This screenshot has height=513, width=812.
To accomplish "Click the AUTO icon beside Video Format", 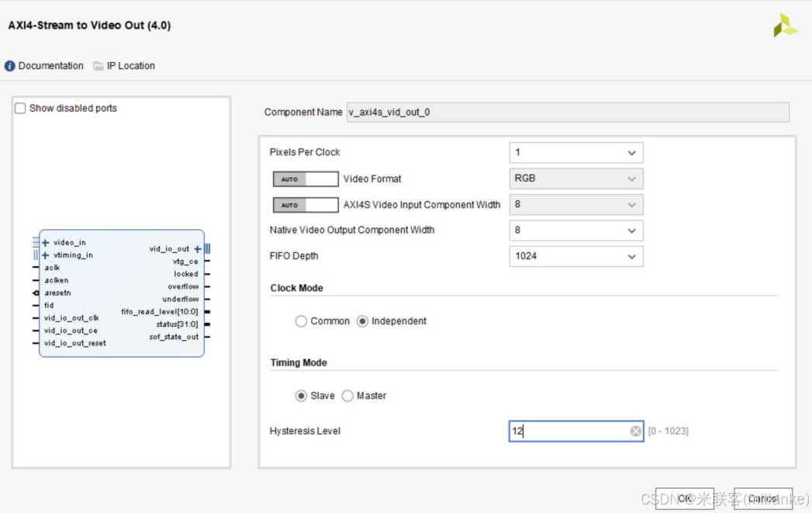I will [x=305, y=179].
